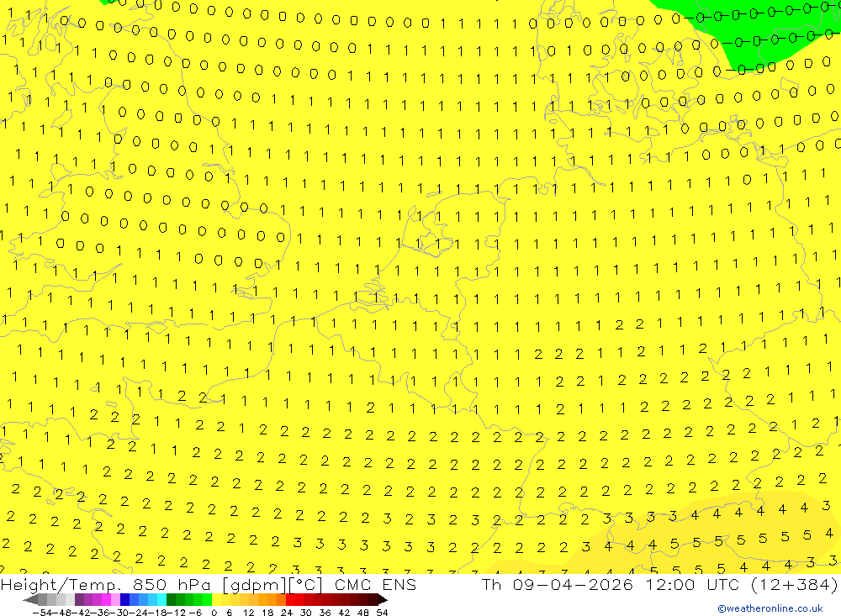Pick the dark green swatch in the colour scale
The image size is (841, 616).
click(x=171, y=600)
